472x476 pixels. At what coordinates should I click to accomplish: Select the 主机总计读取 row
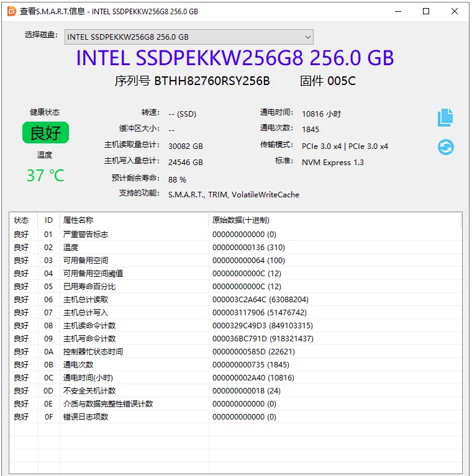[235, 300]
